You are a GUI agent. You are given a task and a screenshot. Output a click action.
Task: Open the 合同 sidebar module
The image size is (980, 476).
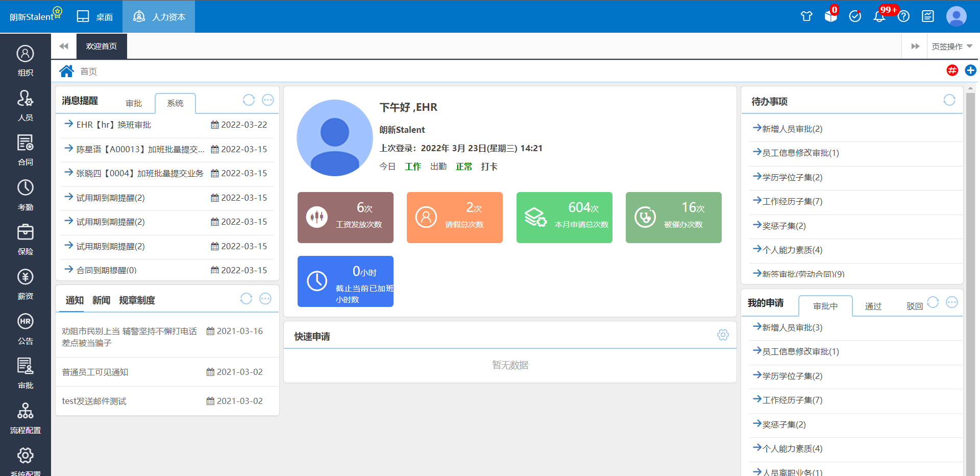coord(26,150)
